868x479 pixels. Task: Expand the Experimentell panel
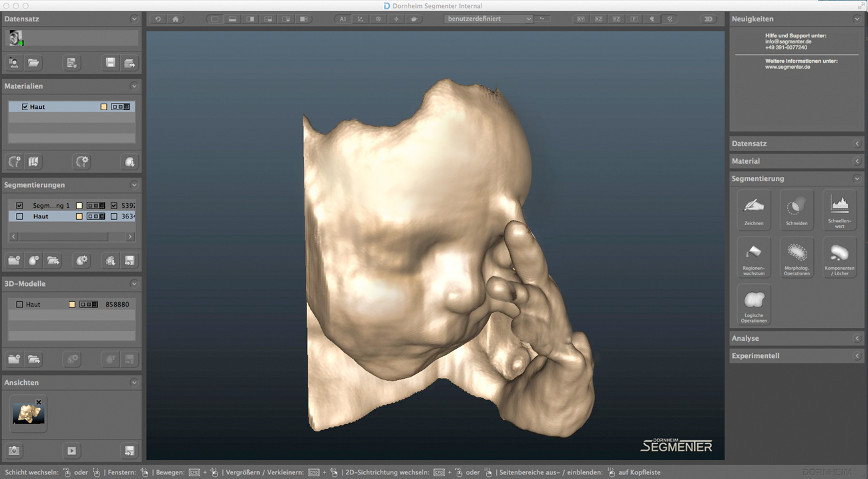(795, 356)
